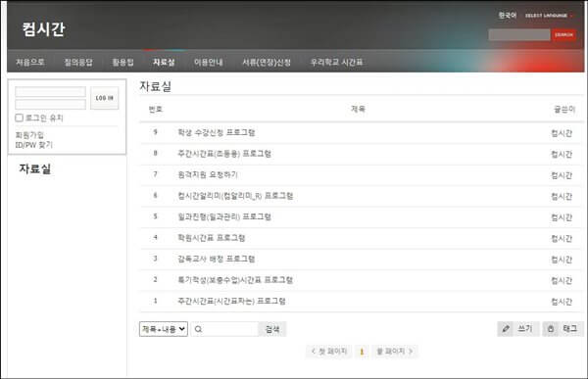This screenshot has height=379, width=588.
Task: Click the red SEARCH button
Action: coord(563,35)
